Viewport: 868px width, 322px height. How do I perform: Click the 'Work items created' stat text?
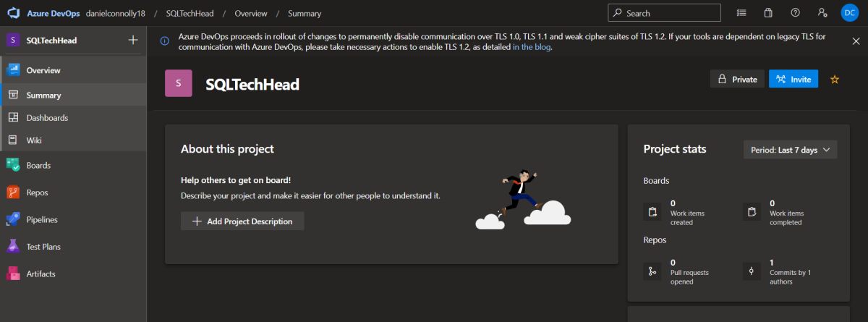point(687,218)
